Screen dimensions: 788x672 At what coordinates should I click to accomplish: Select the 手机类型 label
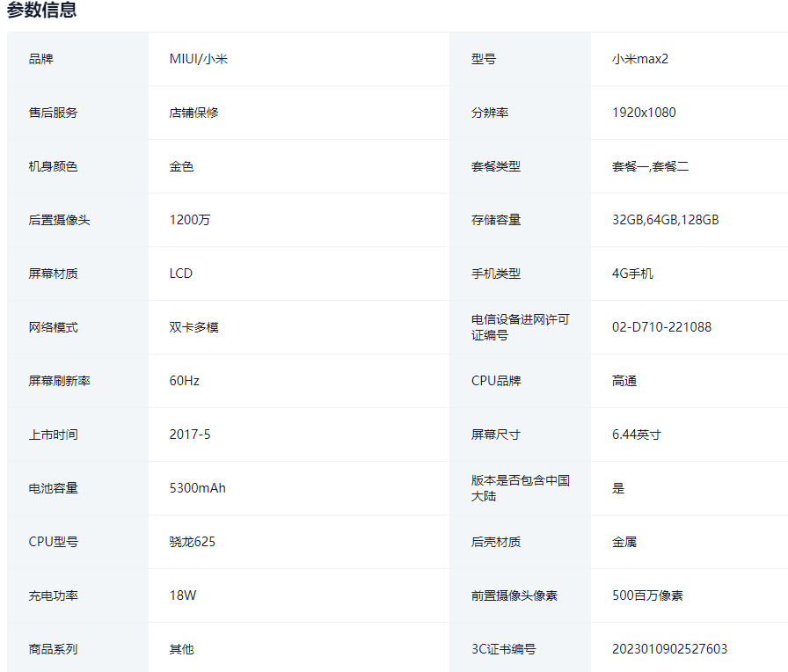point(495,274)
